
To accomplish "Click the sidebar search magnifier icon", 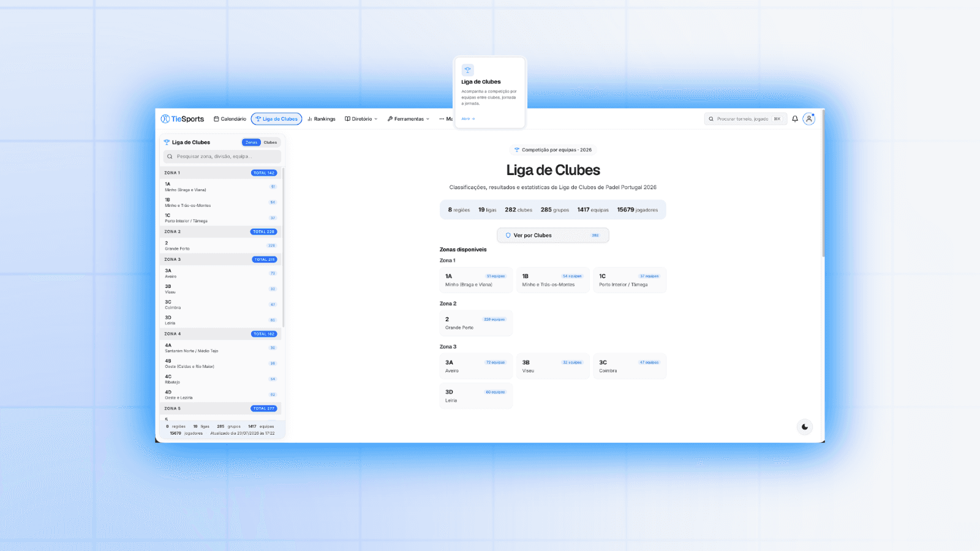I will tap(170, 157).
